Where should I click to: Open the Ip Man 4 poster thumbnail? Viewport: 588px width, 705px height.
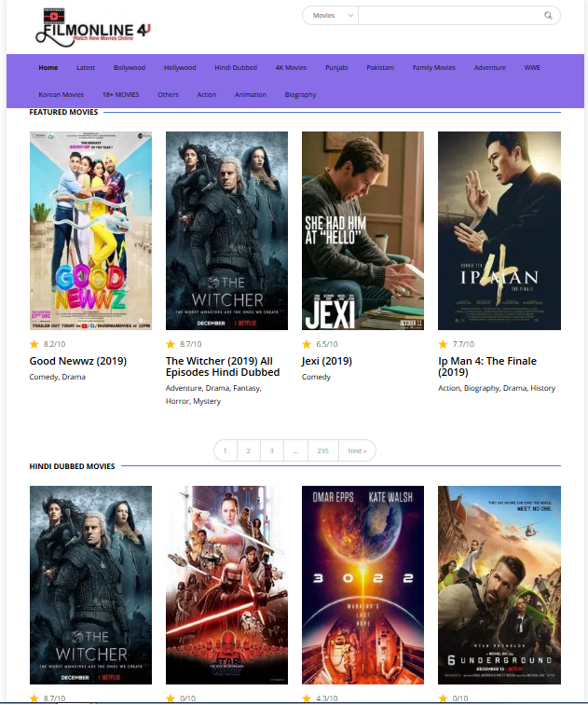pos(499,230)
